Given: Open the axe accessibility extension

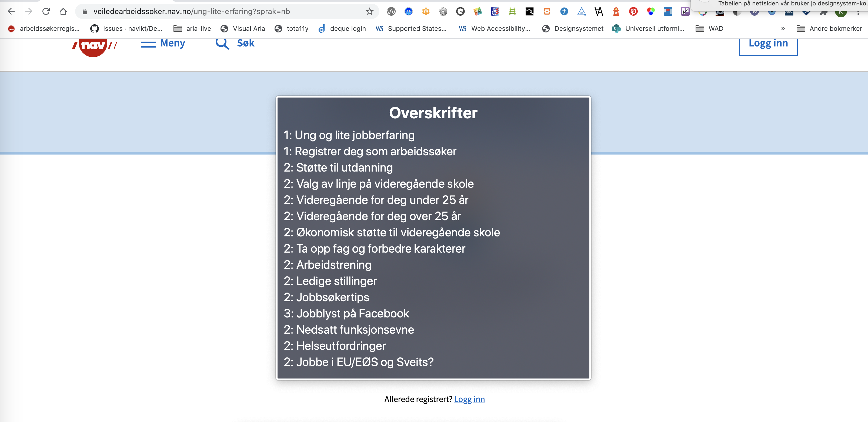Looking at the screenshot, I should click(581, 11).
